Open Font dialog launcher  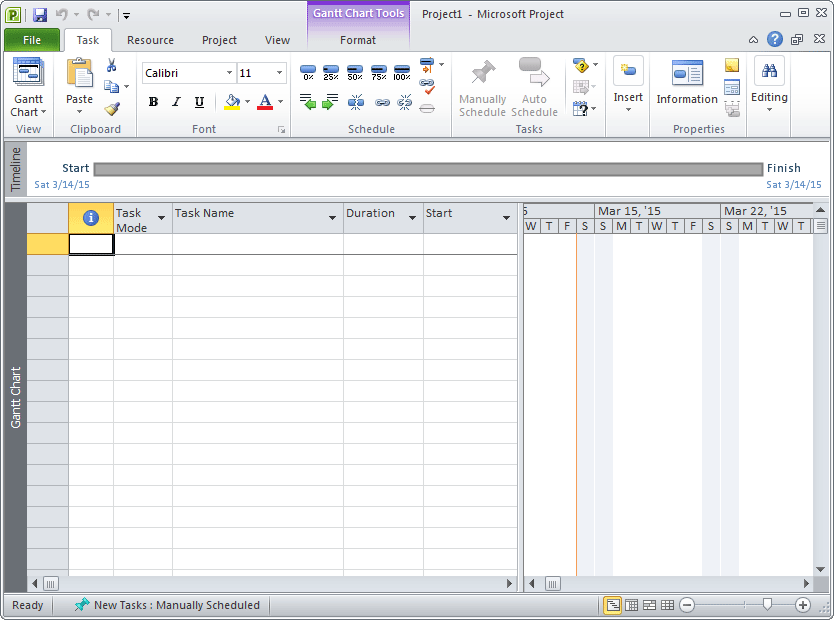[281, 130]
